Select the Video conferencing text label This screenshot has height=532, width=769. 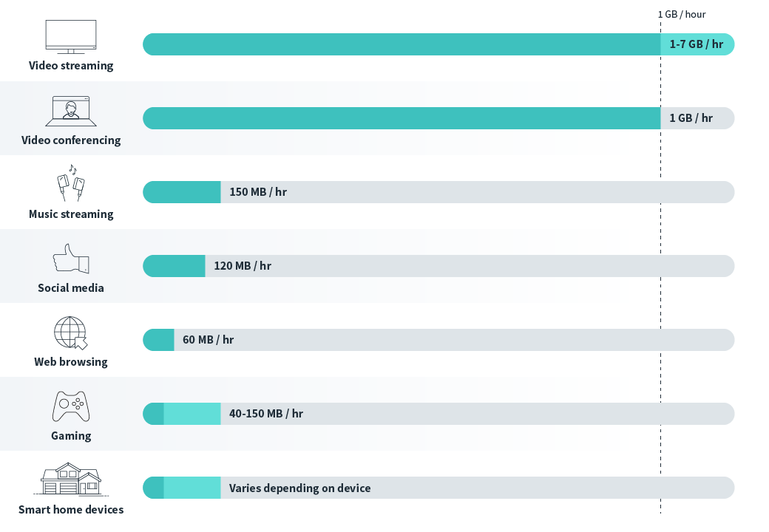pos(71,140)
